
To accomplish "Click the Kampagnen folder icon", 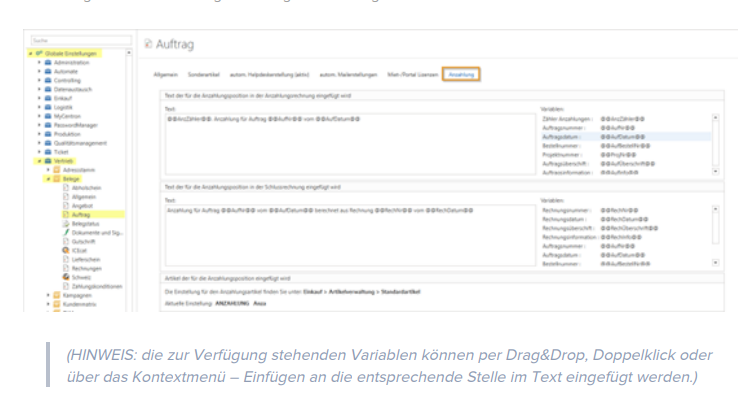I will click(x=56, y=295).
